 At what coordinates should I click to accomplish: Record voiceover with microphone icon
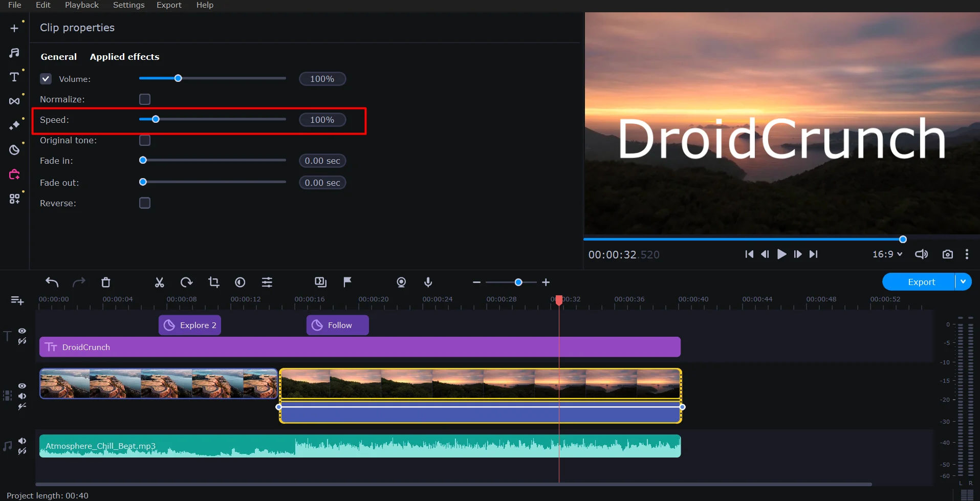[x=428, y=282]
